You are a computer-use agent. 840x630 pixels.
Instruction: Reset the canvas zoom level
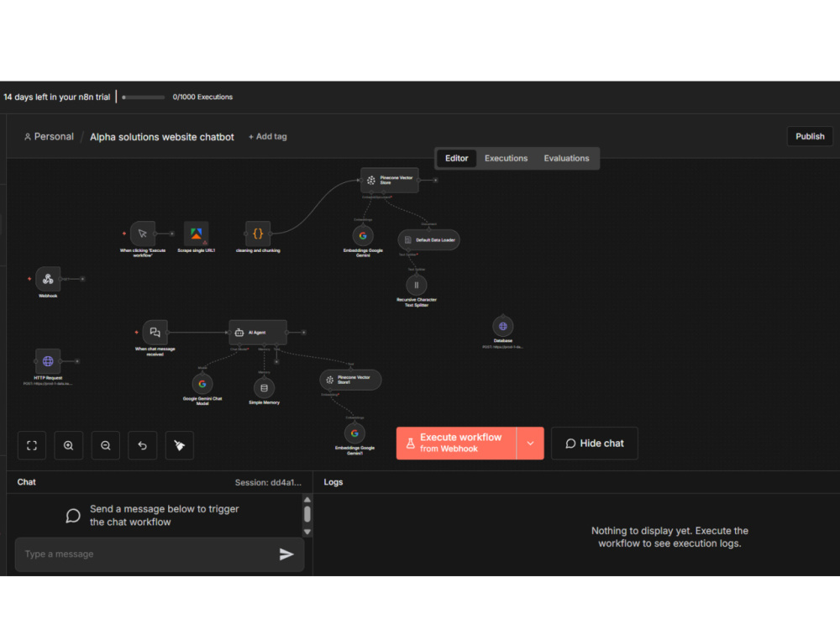[x=143, y=445]
